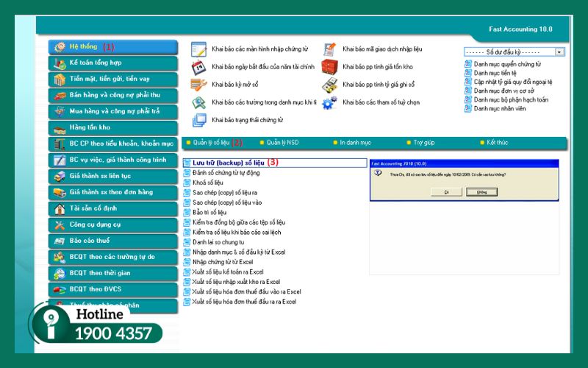Open Khai báo pp tính giá tồn kho text
Viewport: 588px width, 368px height.
click(378, 67)
